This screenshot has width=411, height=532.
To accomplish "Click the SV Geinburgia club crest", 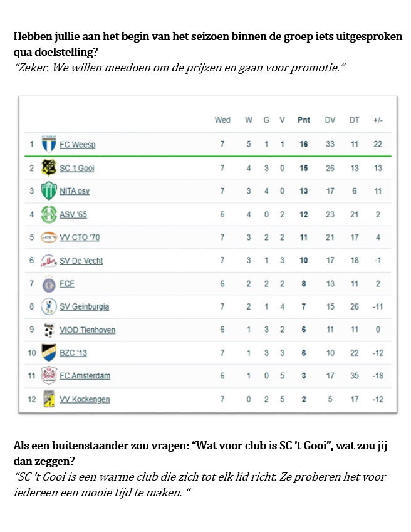I will pyautogui.click(x=48, y=306).
